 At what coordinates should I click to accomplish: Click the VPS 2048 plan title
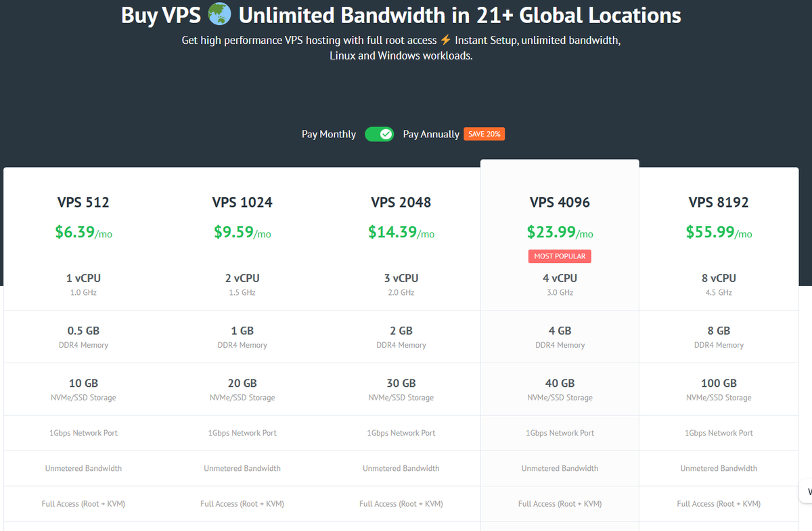pyautogui.click(x=401, y=202)
